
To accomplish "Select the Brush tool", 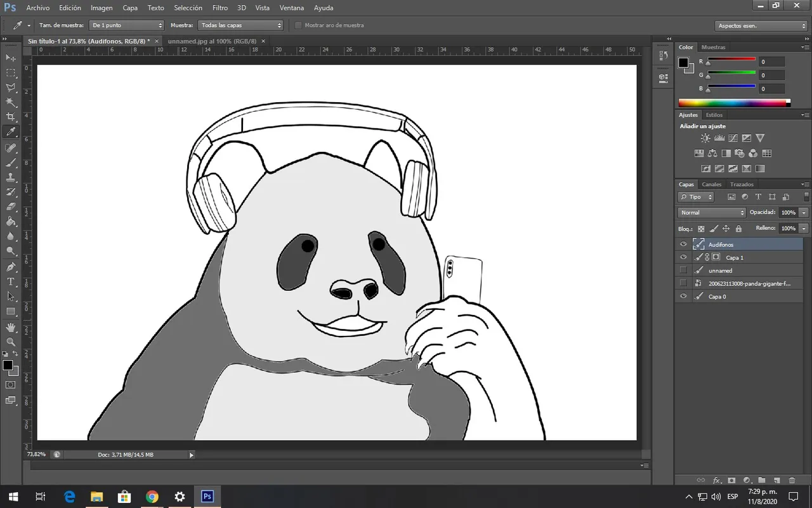I will point(11,163).
